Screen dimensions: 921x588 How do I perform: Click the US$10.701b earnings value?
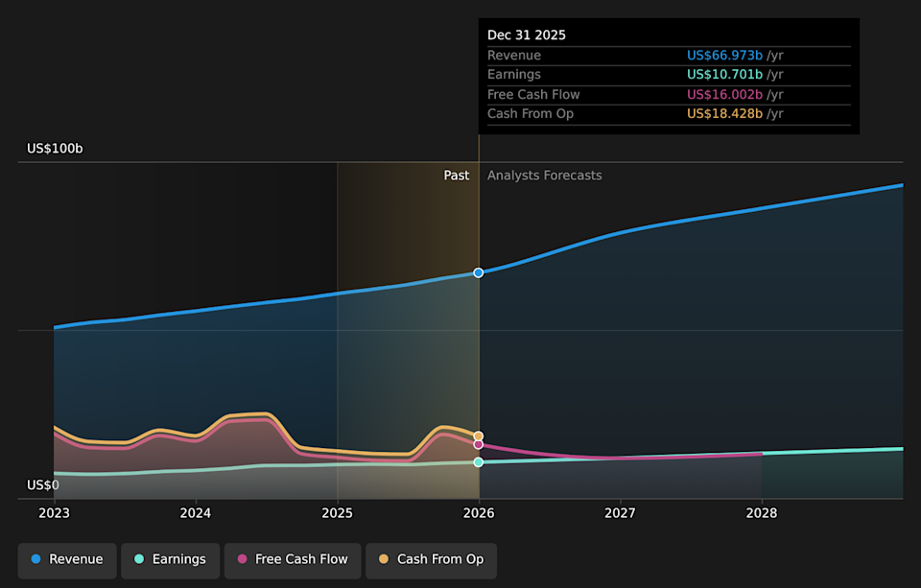724,74
